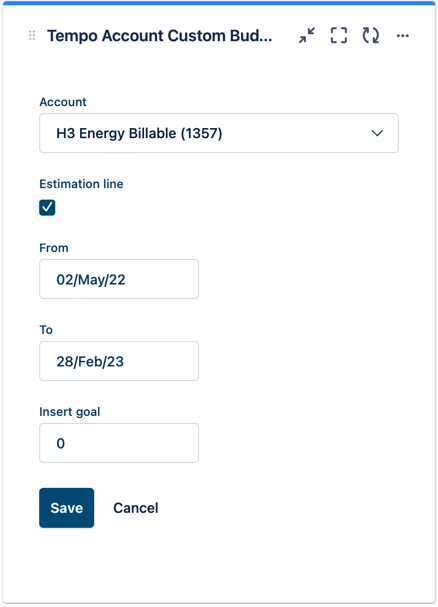Image resolution: width=438 pixels, height=607 pixels.
Task: Minimize the Tempo Account gadget
Action: coord(307,36)
